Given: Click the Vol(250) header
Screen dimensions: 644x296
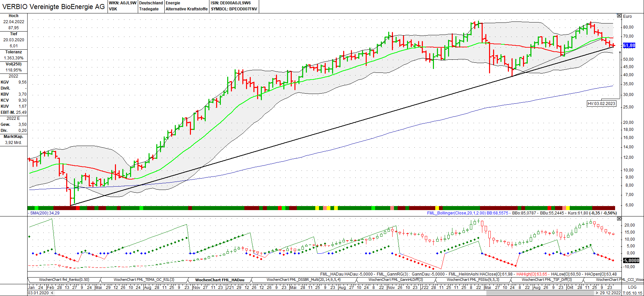Looking at the screenshot, I should point(14,64).
